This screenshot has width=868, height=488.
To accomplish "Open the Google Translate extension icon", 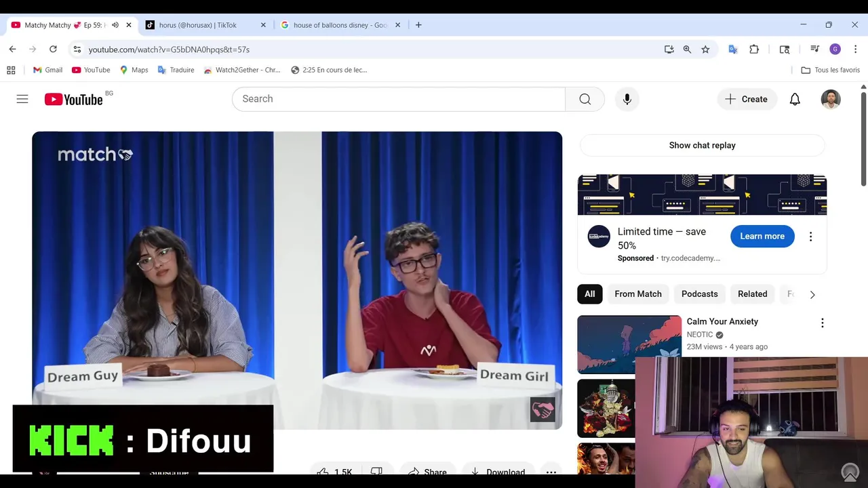I will click(732, 49).
